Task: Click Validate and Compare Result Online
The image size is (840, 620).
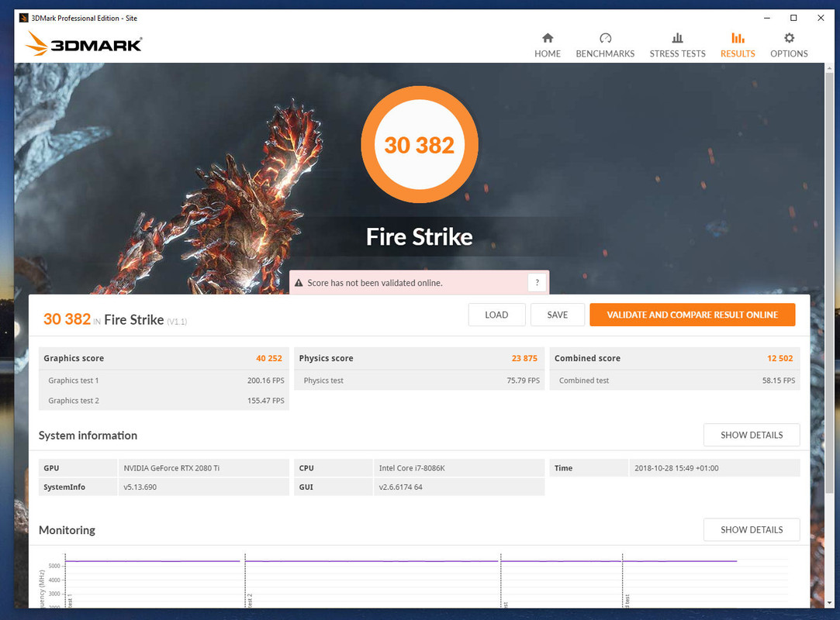Action: point(692,315)
